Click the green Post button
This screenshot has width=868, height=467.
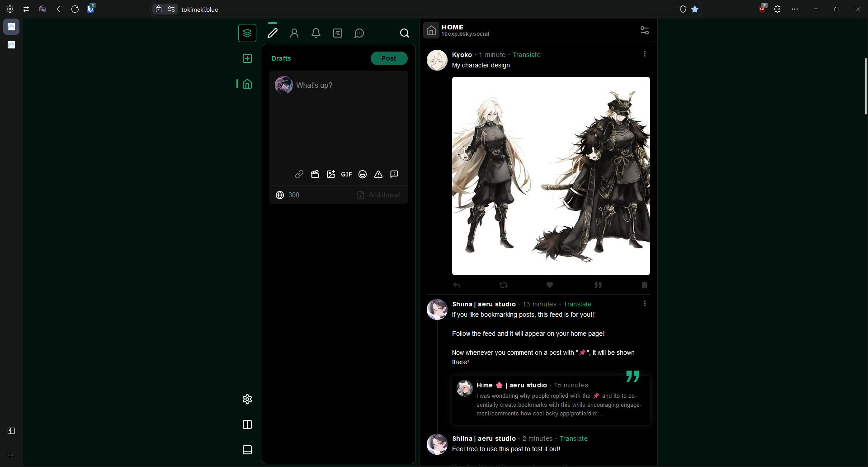[389, 58]
